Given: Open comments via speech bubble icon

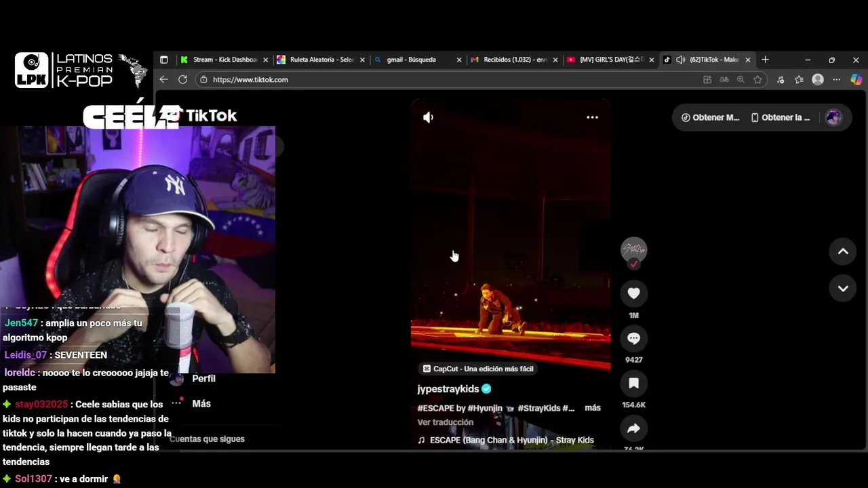Looking at the screenshot, I should [633, 338].
